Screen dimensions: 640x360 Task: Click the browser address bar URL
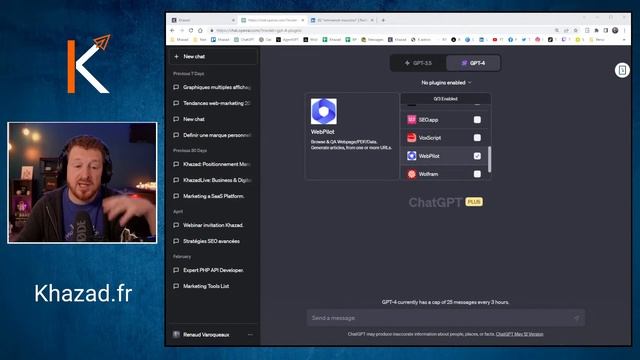(259, 30)
